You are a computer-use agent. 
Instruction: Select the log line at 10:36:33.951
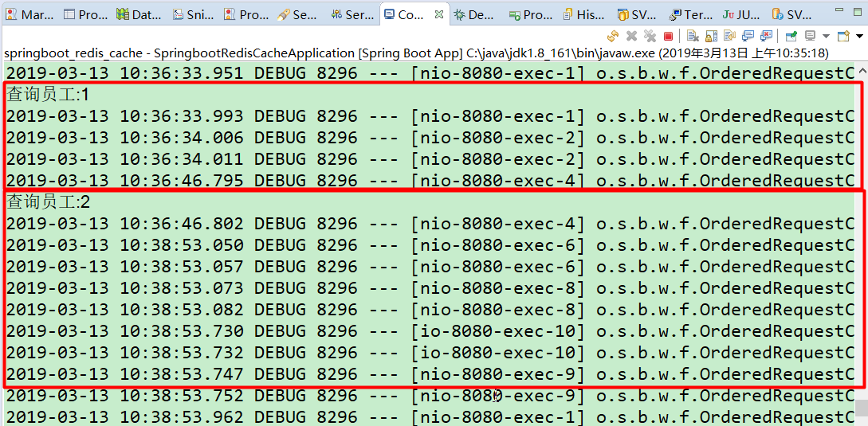(x=430, y=73)
